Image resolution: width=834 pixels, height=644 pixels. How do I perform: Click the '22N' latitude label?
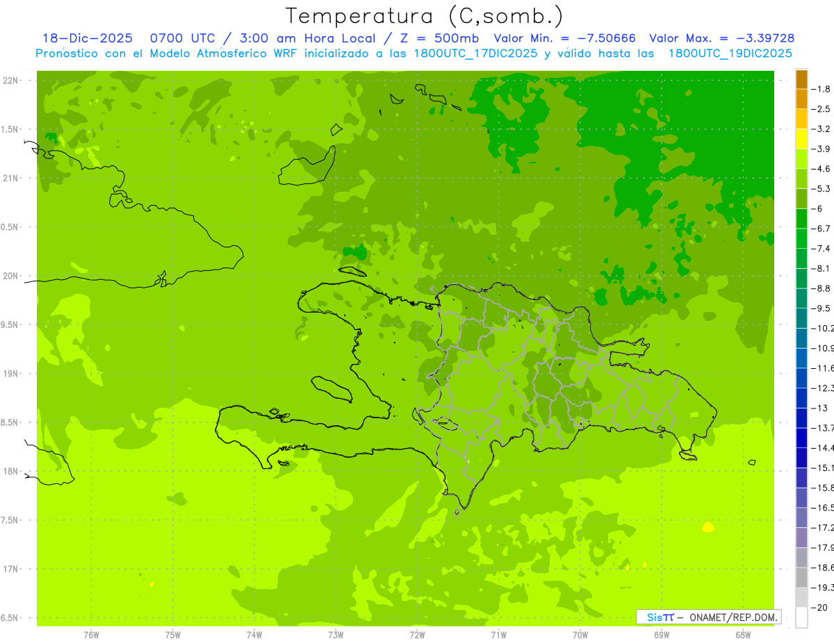(12, 81)
